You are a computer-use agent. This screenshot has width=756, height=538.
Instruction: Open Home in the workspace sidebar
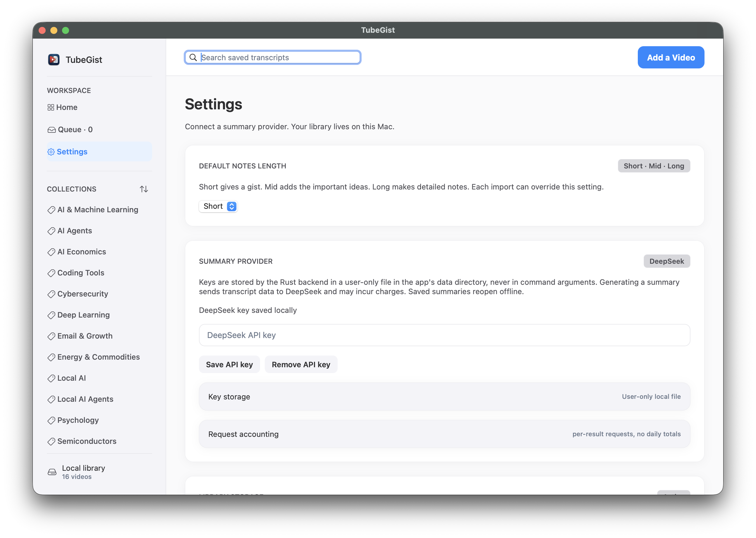click(x=99, y=107)
